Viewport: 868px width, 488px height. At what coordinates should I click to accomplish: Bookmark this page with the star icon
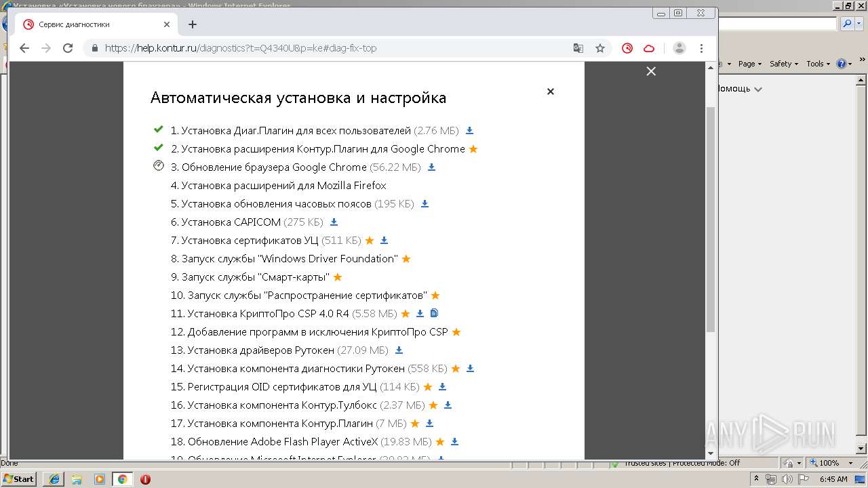[600, 48]
